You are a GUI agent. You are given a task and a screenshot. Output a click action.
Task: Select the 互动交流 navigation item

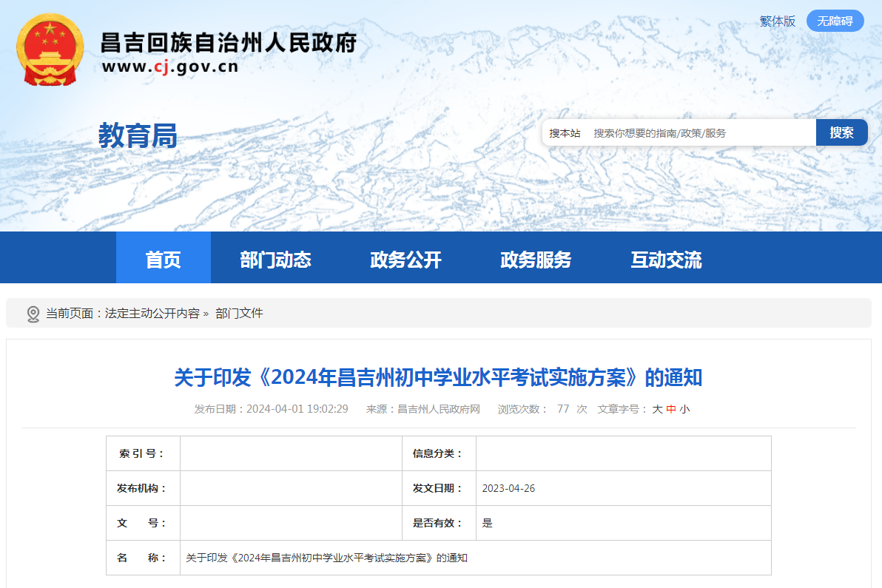tap(666, 259)
